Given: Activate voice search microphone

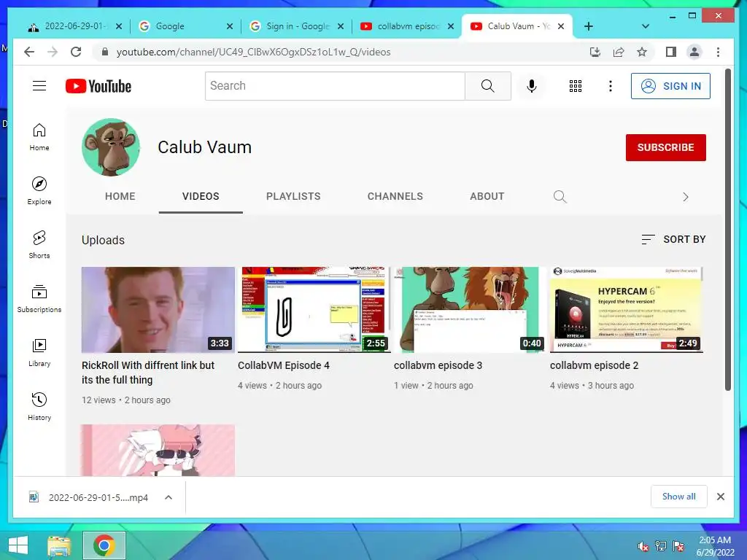Looking at the screenshot, I should [532, 86].
